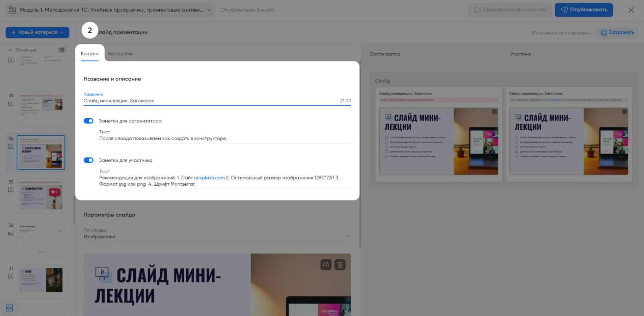
Task: Delete the slide image with the trash icon
Action: pyautogui.click(x=340, y=265)
